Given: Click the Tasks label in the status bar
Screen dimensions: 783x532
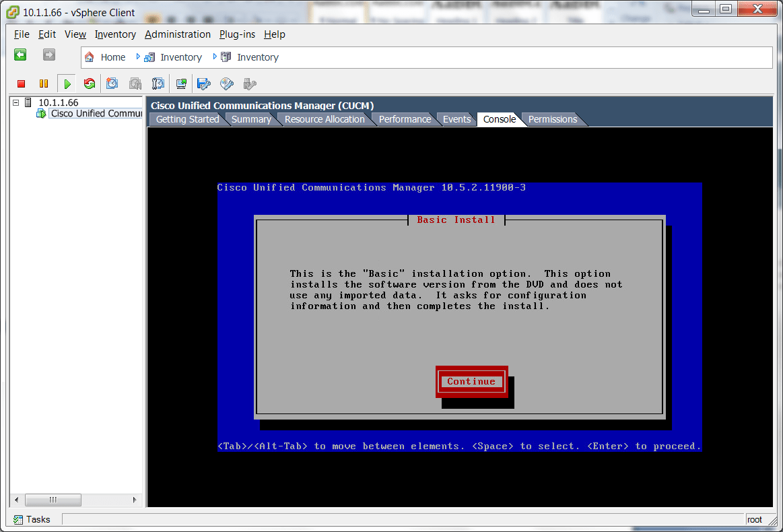Looking at the screenshot, I should pyautogui.click(x=38, y=519).
